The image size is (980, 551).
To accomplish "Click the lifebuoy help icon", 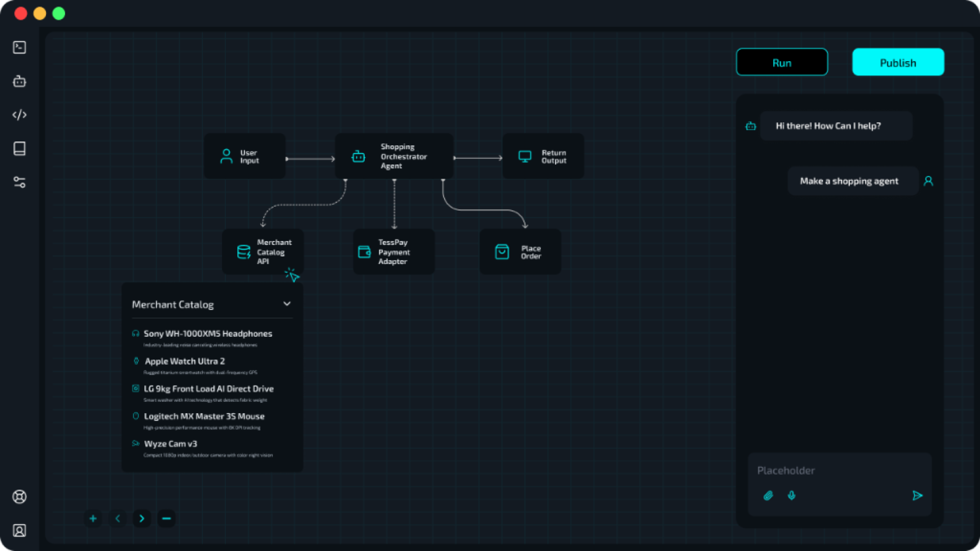I will click(20, 497).
